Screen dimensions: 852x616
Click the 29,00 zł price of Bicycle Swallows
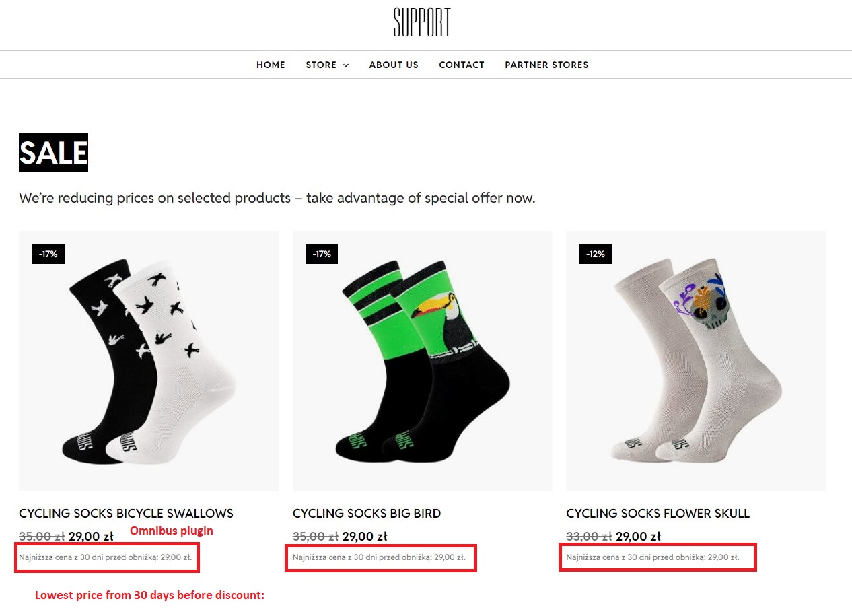click(x=91, y=537)
